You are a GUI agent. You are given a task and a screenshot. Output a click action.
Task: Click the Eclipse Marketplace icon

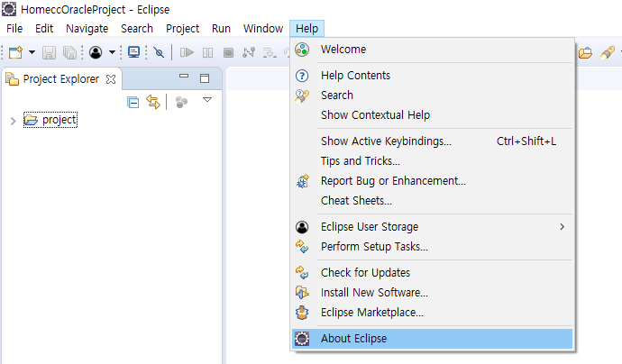[x=302, y=313]
